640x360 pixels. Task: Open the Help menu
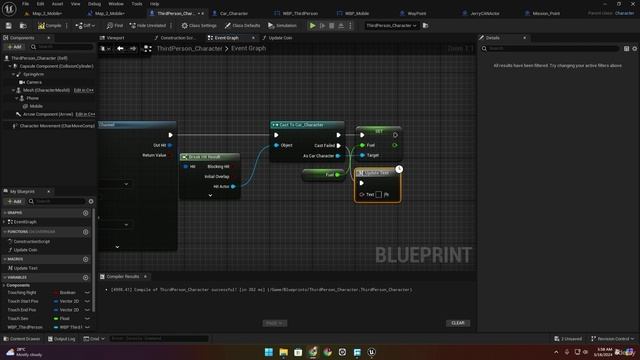154,4
